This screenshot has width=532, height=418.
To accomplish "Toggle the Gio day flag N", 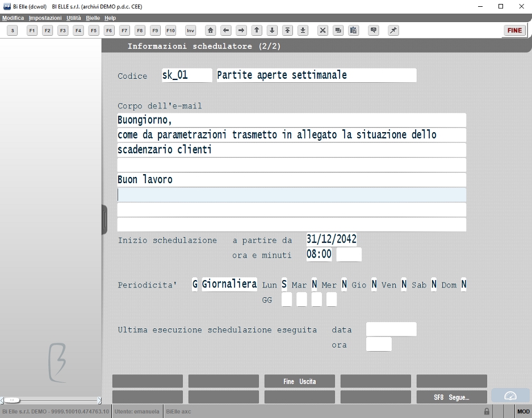I will coord(374,284).
